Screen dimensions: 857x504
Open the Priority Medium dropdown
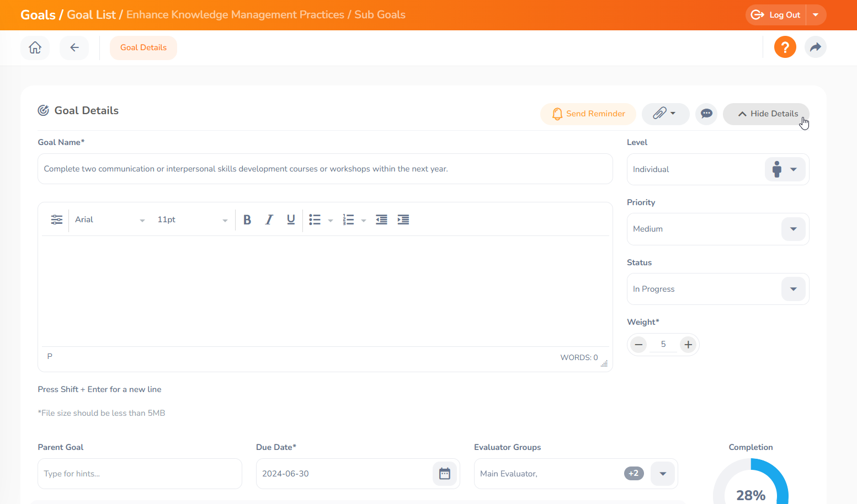click(x=717, y=229)
